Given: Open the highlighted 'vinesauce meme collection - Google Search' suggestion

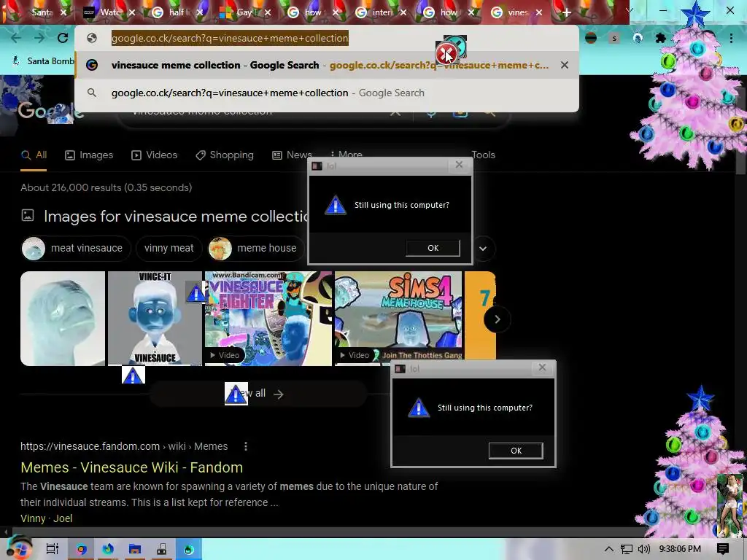Looking at the screenshot, I should click(326, 65).
